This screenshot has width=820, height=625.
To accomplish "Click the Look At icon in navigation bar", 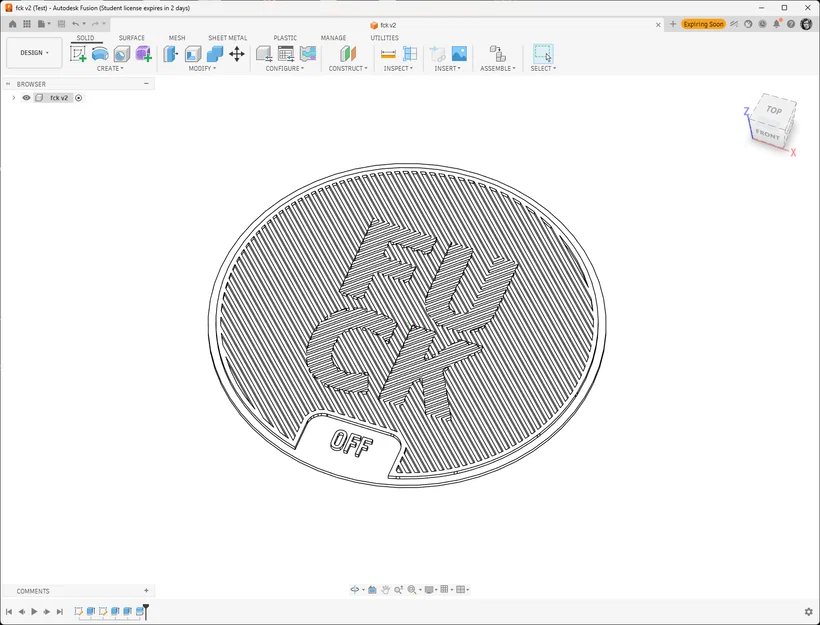I will [372, 590].
